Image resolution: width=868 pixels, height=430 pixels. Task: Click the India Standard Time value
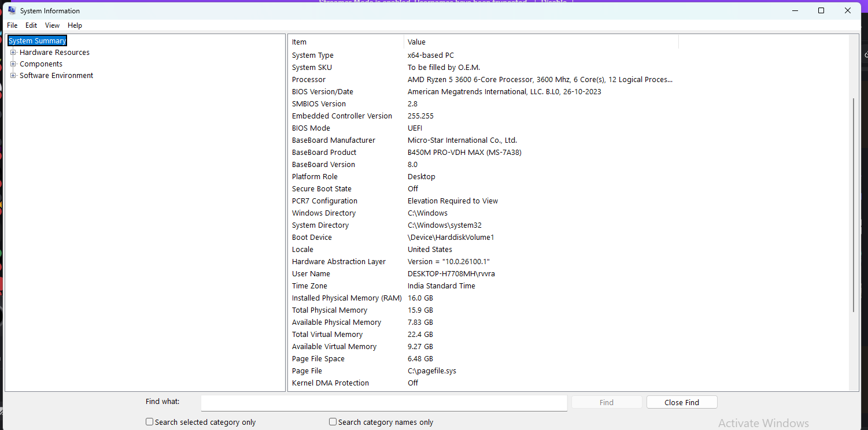click(441, 286)
